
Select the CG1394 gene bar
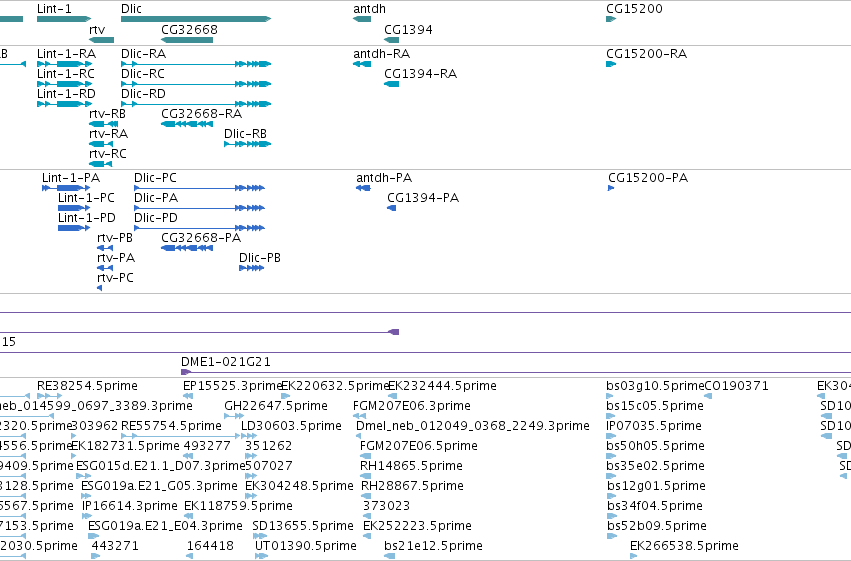point(391,40)
